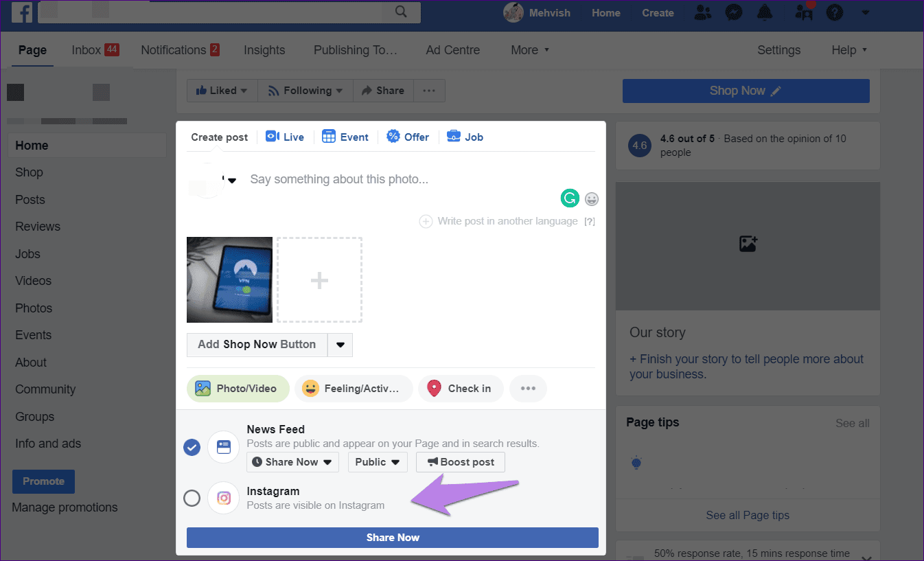Screen dimensions: 924x561
Task: Switch to the Insights tab
Action: 264,50
